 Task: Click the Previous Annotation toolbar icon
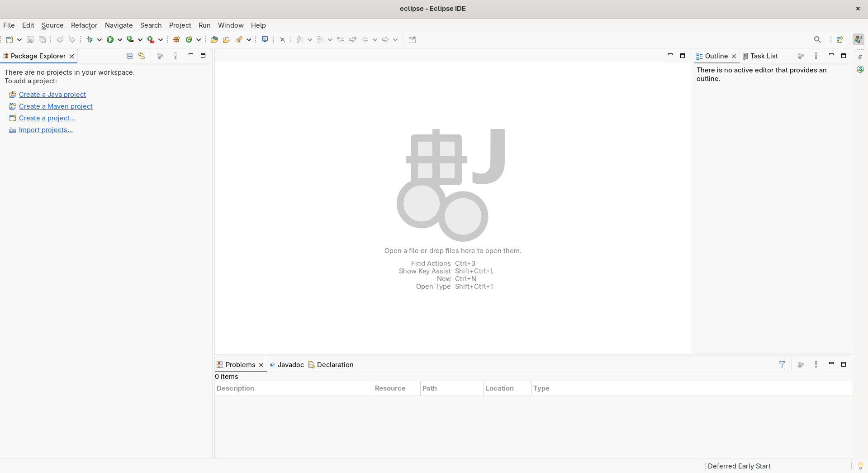coord(320,40)
